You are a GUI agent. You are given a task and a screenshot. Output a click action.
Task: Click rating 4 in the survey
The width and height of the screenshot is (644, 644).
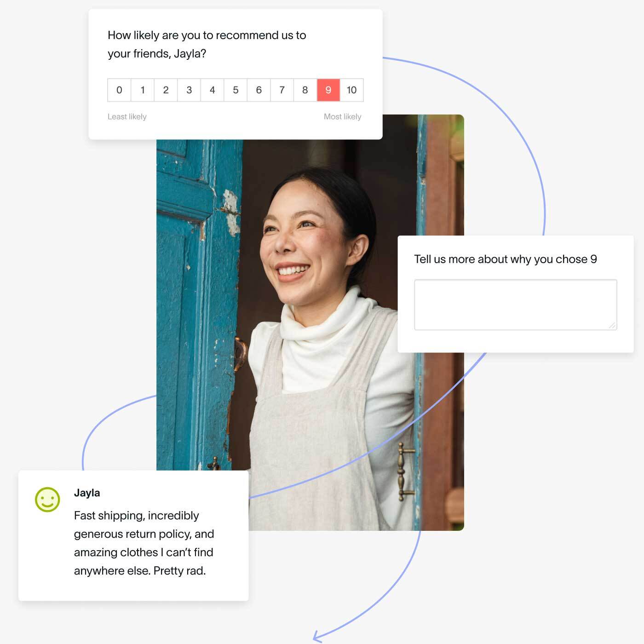tap(212, 90)
